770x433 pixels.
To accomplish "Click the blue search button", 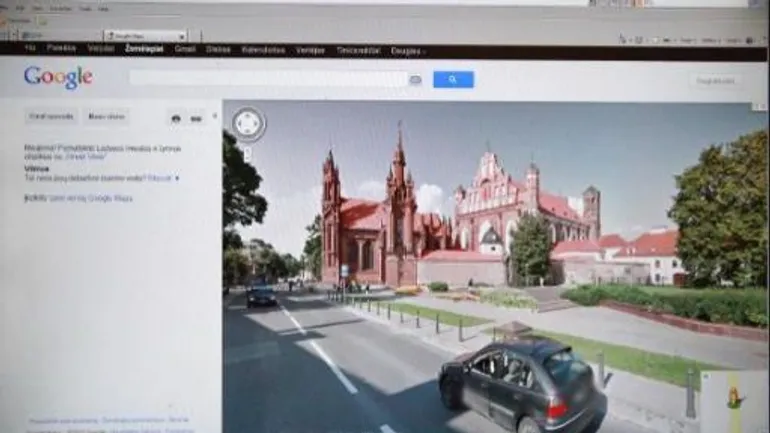I will tap(453, 80).
